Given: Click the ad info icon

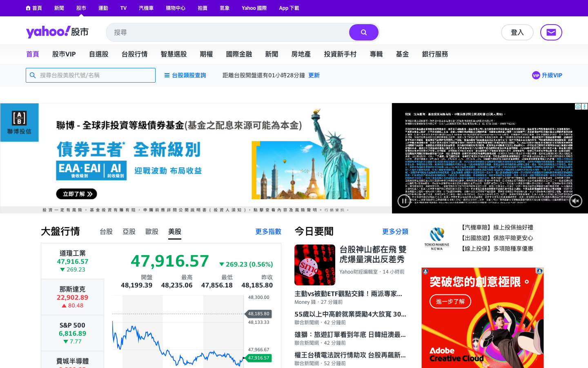Looking at the screenshot, I should 578,106.
